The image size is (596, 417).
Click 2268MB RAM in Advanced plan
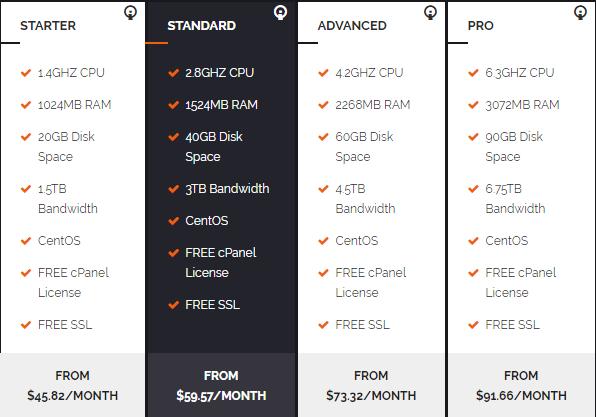click(x=372, y=105)
